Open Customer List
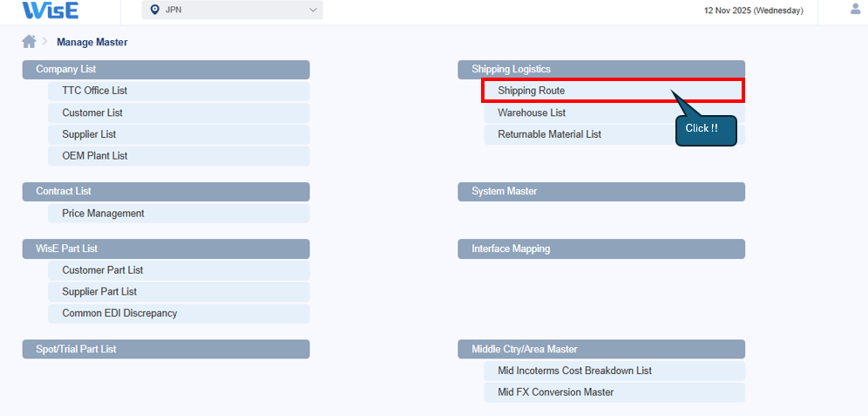The height and width of the screenshot is (416, 868). 92,113
